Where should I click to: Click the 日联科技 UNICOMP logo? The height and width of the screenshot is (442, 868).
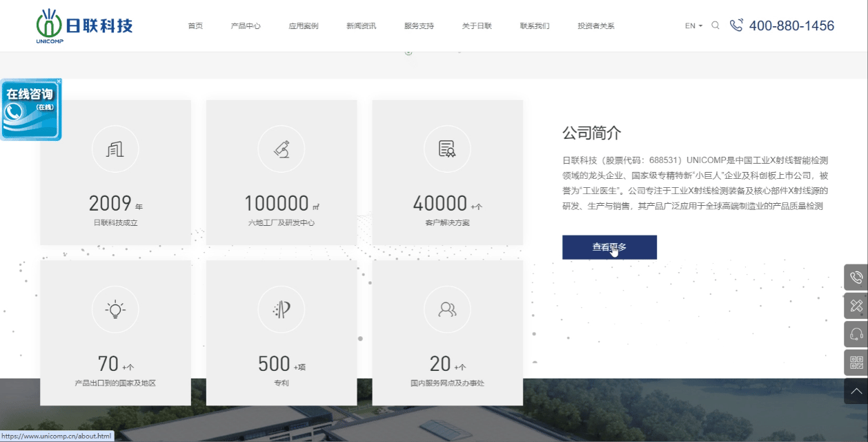point(84,26)
